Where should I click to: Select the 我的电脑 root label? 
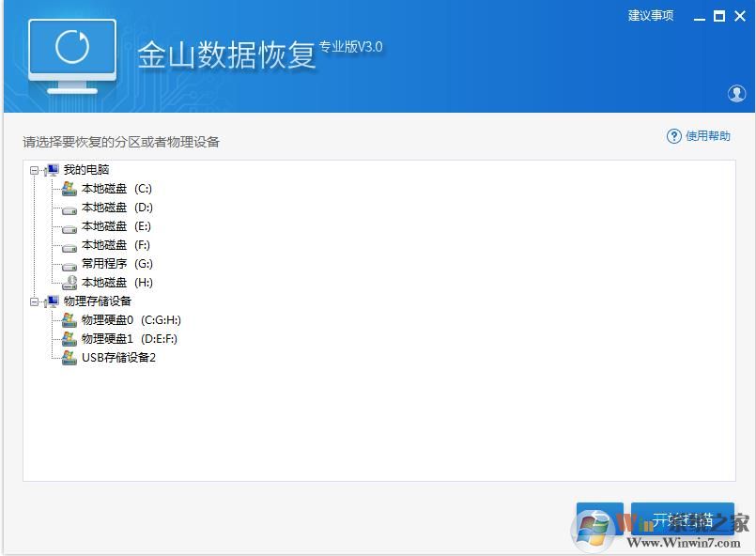[86, 170]
